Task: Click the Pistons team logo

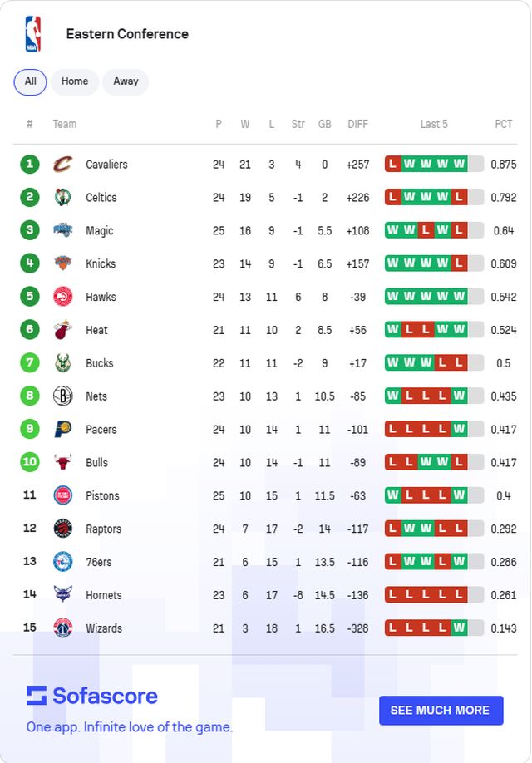Action: [63, 495]
